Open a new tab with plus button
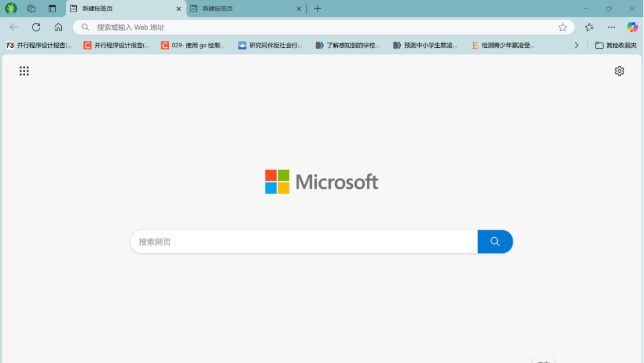The width and height of the screenshot is (644, 363). coord(317,8)
